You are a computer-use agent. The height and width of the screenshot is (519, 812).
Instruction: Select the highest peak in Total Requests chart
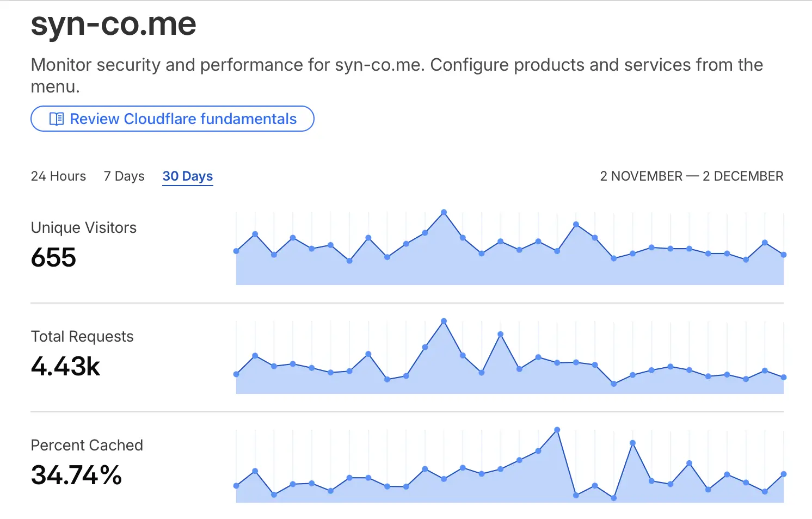pos(444,321)
